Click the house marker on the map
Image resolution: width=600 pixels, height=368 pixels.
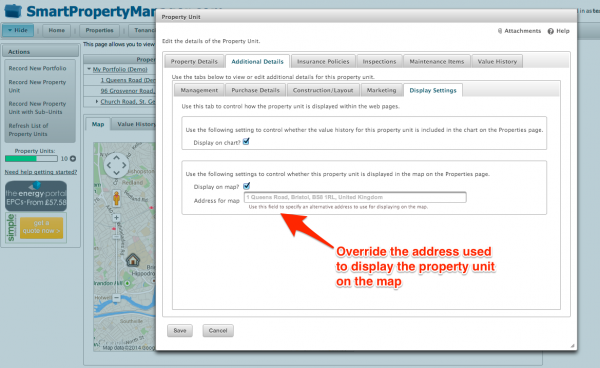click(133, 260)
